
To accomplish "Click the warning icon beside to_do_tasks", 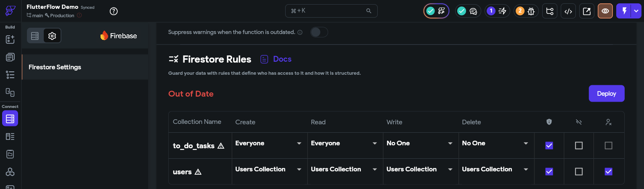I will pyautogui.click(x=221, y=146).
